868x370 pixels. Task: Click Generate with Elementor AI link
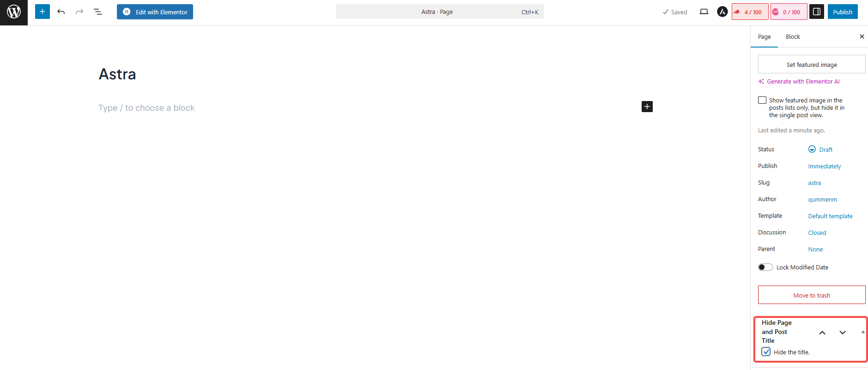click(799, 82)
